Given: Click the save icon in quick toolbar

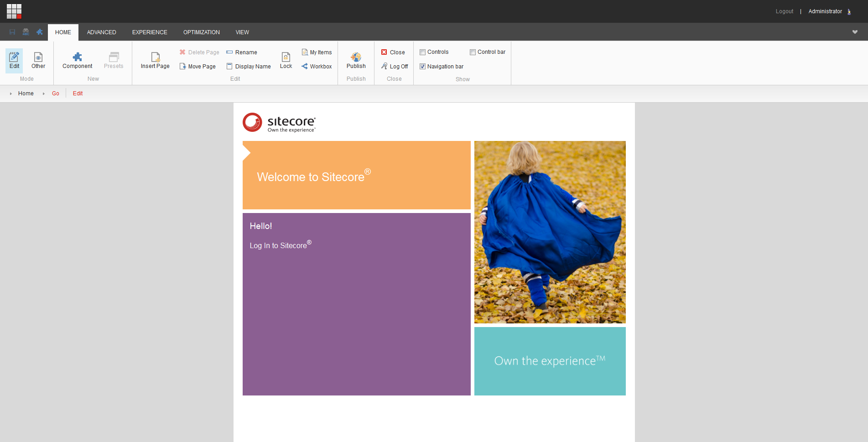Looking at the screenshot, I should [x=12, y=32].
